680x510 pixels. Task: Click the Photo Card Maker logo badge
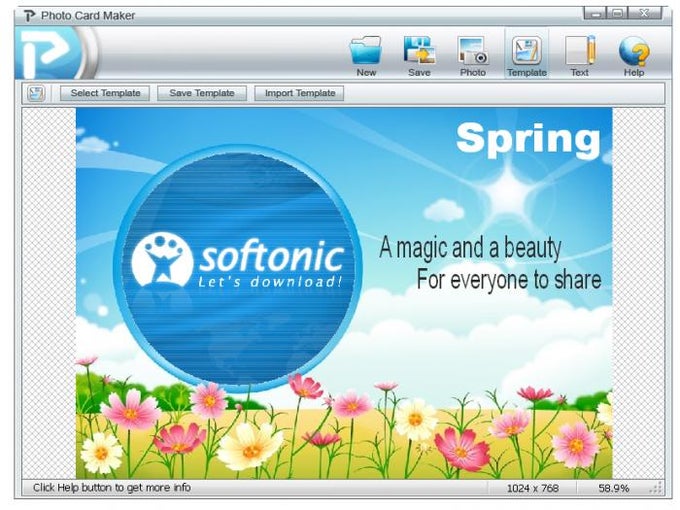point(51,53)
